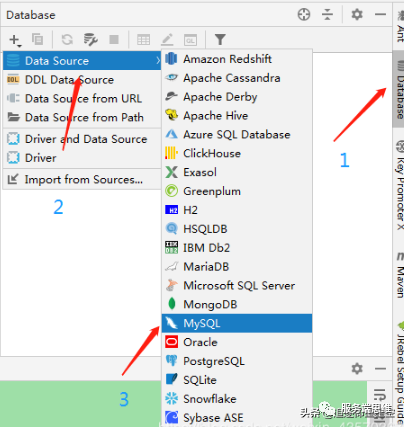Select Oracle data source
Viewport: 404px width, 427px height.
coord(237,342)
